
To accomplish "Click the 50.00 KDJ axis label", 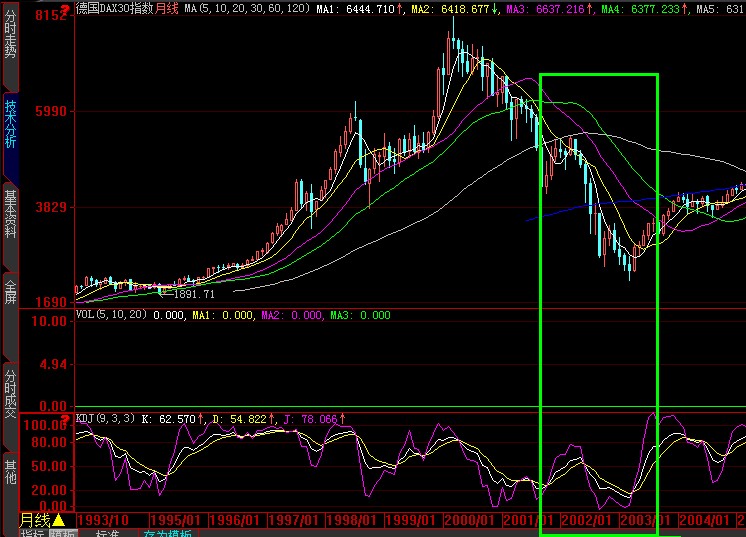I will pyautogui.click(x=49, y=466).
